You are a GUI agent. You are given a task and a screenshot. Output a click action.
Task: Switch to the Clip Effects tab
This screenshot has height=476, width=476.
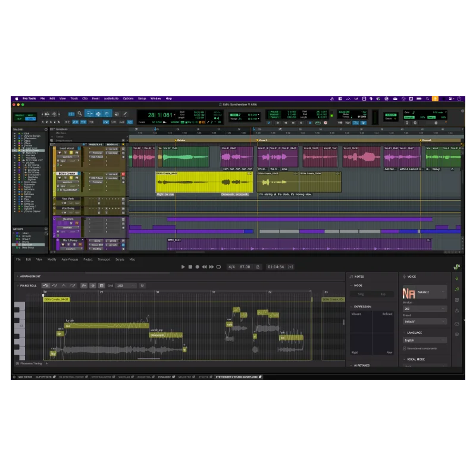46,377
